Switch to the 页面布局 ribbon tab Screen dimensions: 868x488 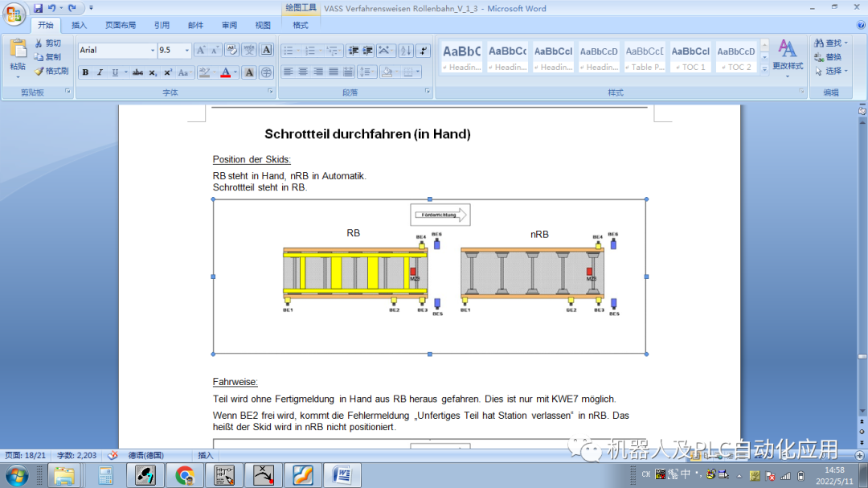coord(120,25)
